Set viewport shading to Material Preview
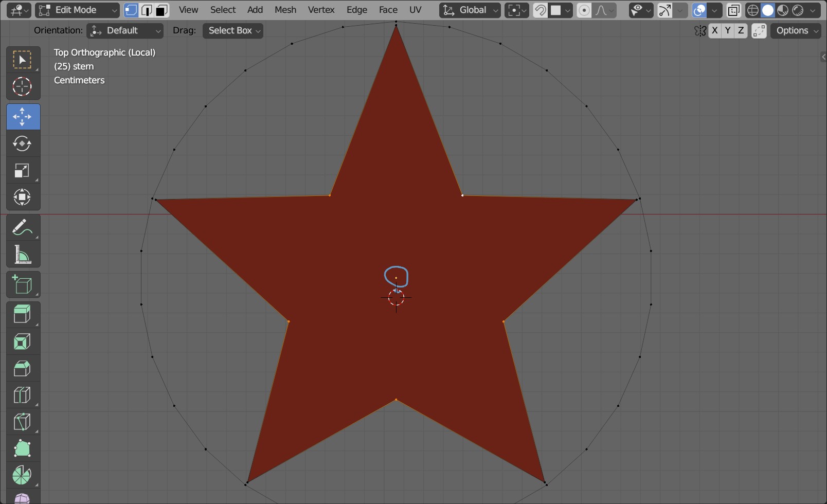Screen dimensions: 827x504 pos(783,10)
